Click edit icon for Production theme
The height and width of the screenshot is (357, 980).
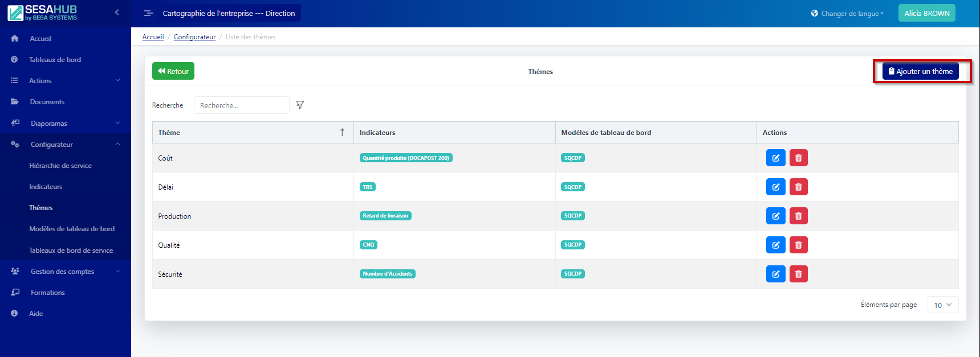coord(775,216)
